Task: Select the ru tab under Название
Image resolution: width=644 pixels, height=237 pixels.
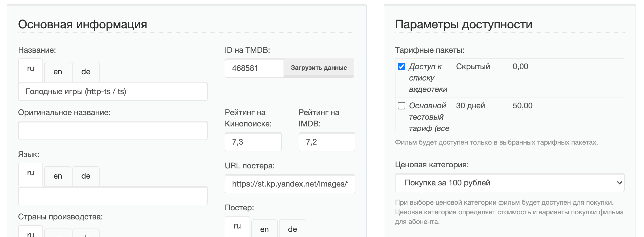Action: coord(31,70)
